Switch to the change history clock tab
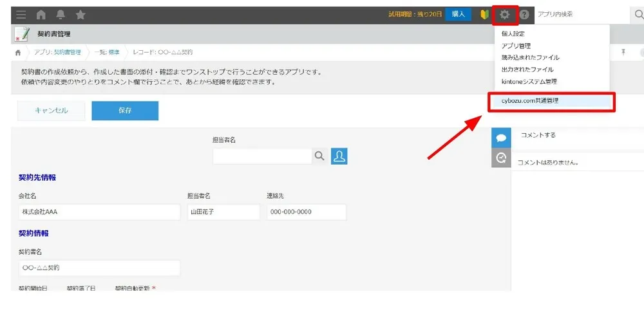 click(501, 158)
